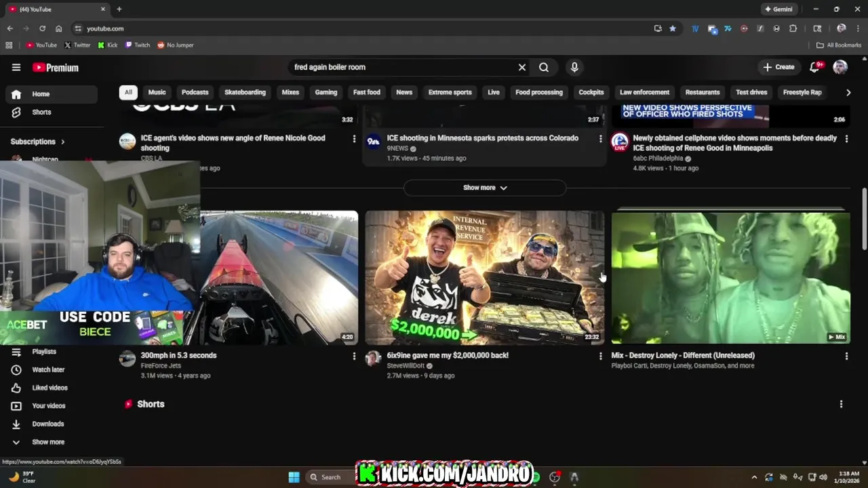Open the YouTube guide hamburger menu
This screenshot has height=488, width=868.
16,67
